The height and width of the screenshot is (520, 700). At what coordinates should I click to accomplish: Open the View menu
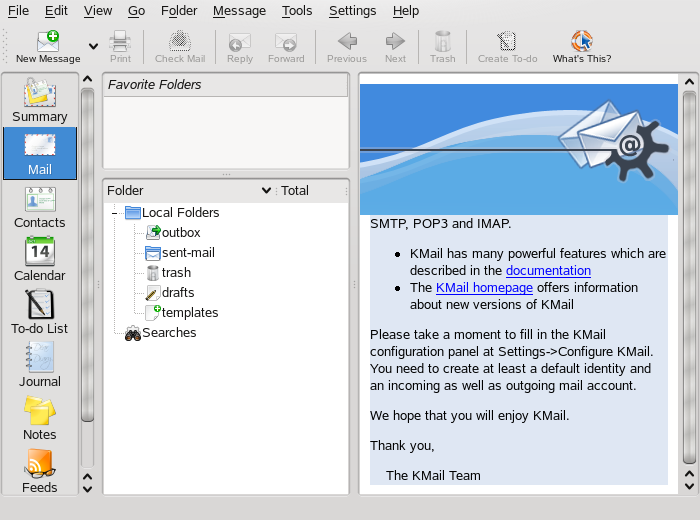point(98,10)
